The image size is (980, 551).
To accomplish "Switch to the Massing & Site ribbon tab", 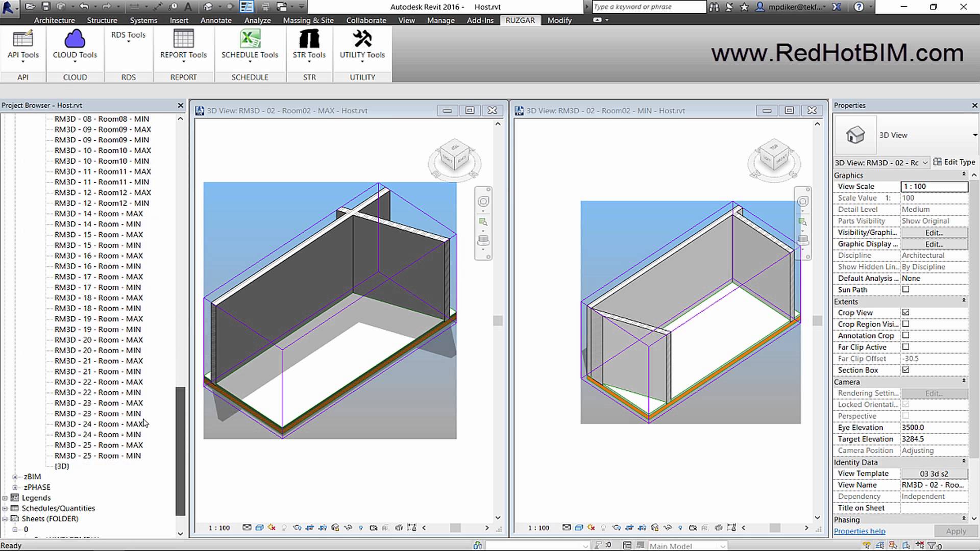I will pos(308,20).
